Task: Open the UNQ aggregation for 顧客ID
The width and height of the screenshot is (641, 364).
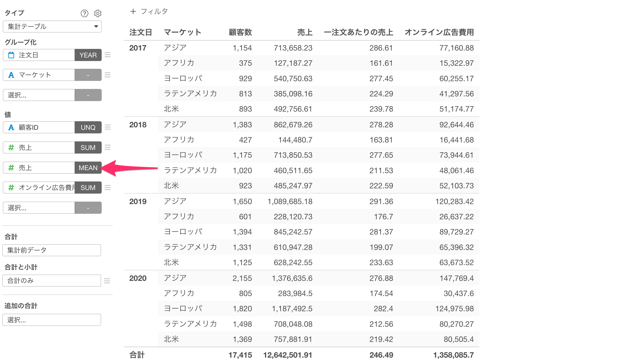Action: pos(88,127)
